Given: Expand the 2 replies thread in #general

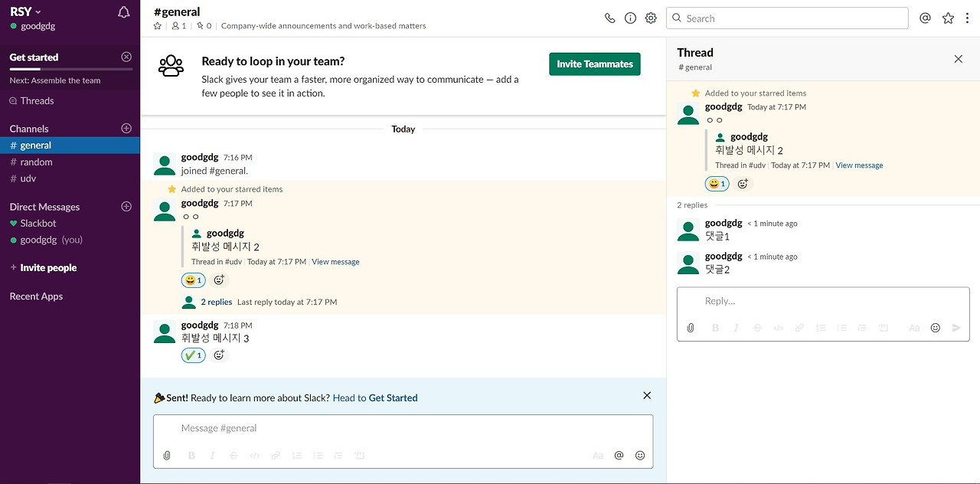Looking at the screenshot, I should click(216, 302).
